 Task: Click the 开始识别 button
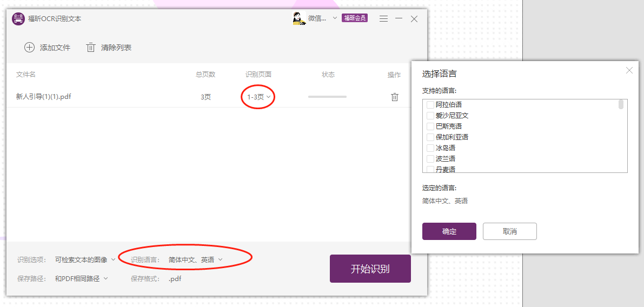[x=370, y=269]
